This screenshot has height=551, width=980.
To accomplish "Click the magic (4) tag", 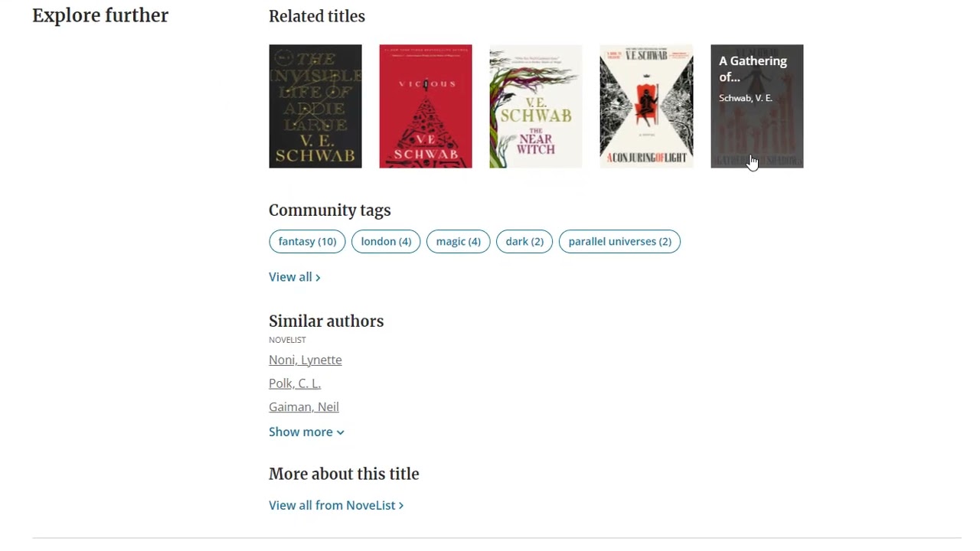I will click(x=458, y=242).
